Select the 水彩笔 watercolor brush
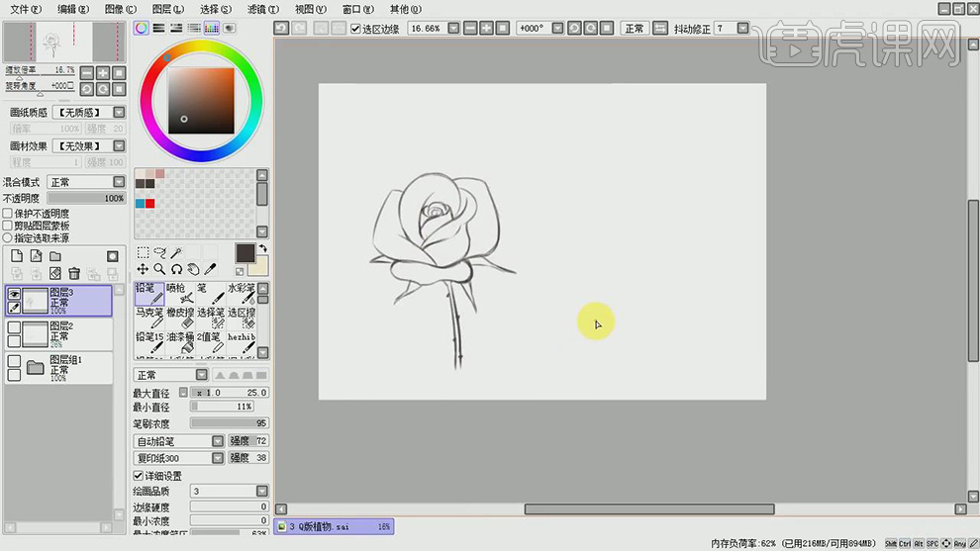The height and width of the screenshot is (551, 980). click(x=243, y=294)
